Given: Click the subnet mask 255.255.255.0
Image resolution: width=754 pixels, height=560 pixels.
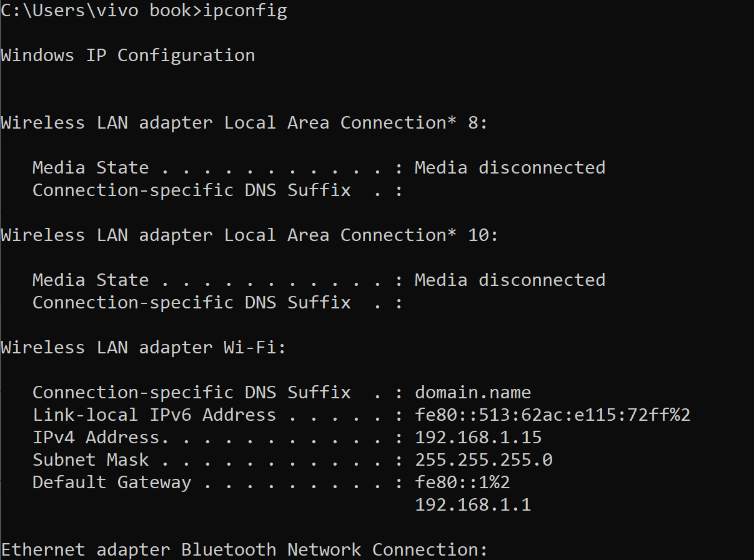Looking at the screenshot, I should [x=484, y=460].
